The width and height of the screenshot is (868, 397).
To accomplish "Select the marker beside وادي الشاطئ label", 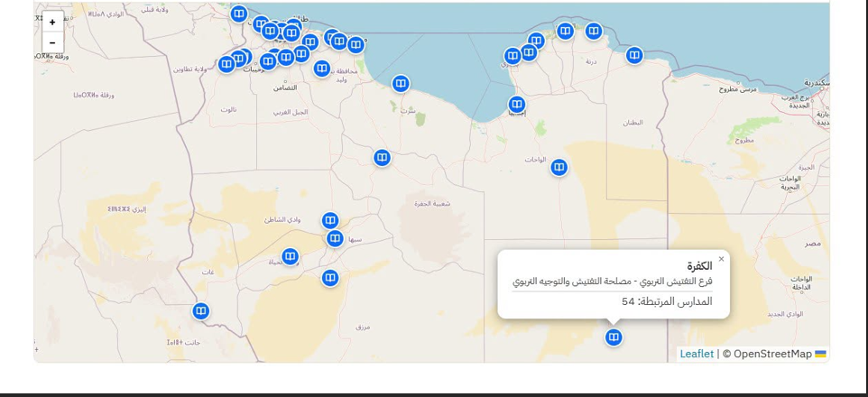I will tap(330, 220).
